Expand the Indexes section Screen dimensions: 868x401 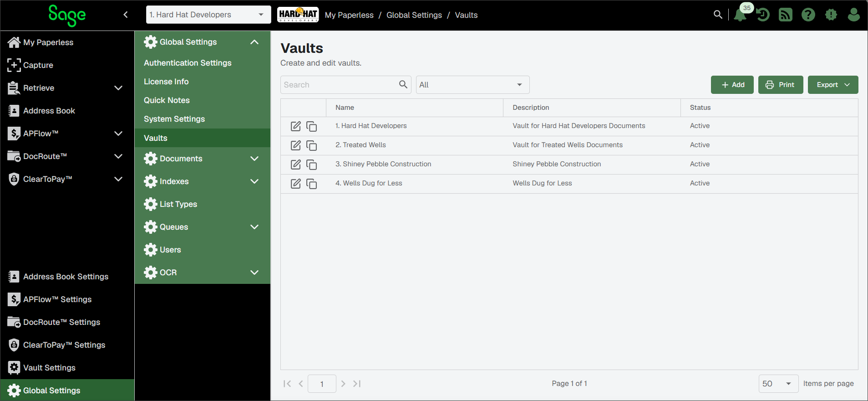[254, 181]
